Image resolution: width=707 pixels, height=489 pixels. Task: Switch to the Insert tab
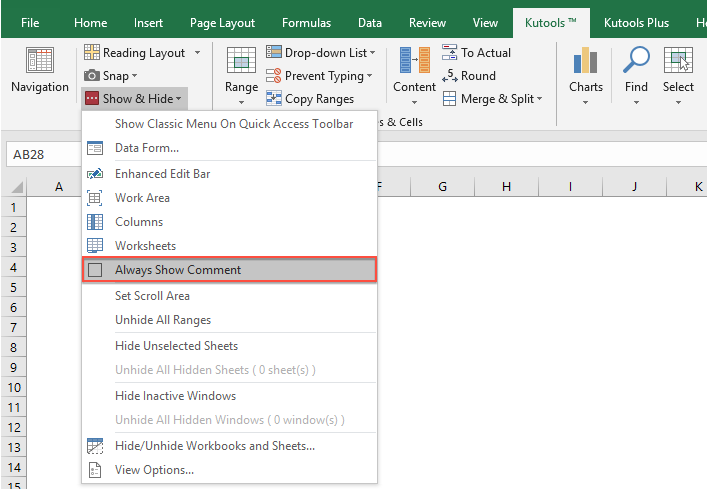point(148,23)
